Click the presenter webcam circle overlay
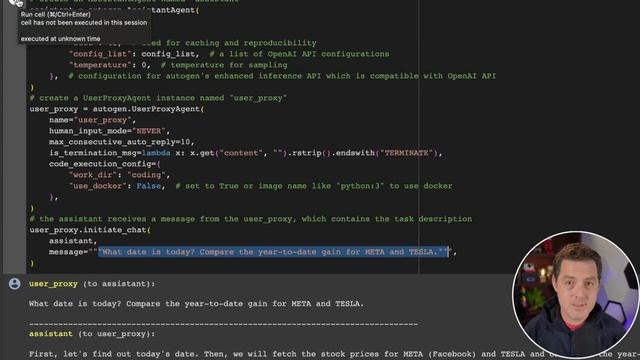The height and width of the screenshot is (360, 640). click(576, 295)
